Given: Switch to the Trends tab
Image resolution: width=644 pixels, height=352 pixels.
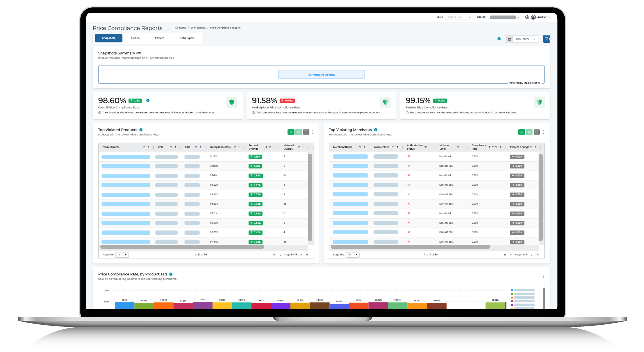Looking at the screenshot, I should click(135, 38).
